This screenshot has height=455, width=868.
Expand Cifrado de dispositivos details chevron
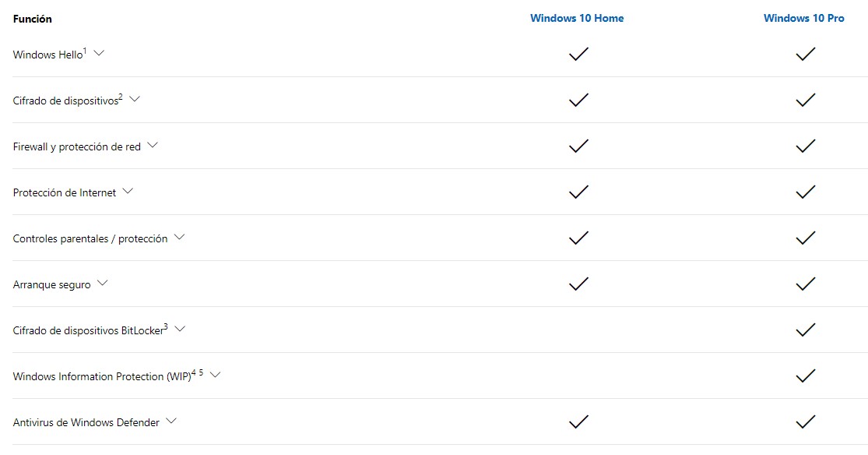tap(135, 99)
